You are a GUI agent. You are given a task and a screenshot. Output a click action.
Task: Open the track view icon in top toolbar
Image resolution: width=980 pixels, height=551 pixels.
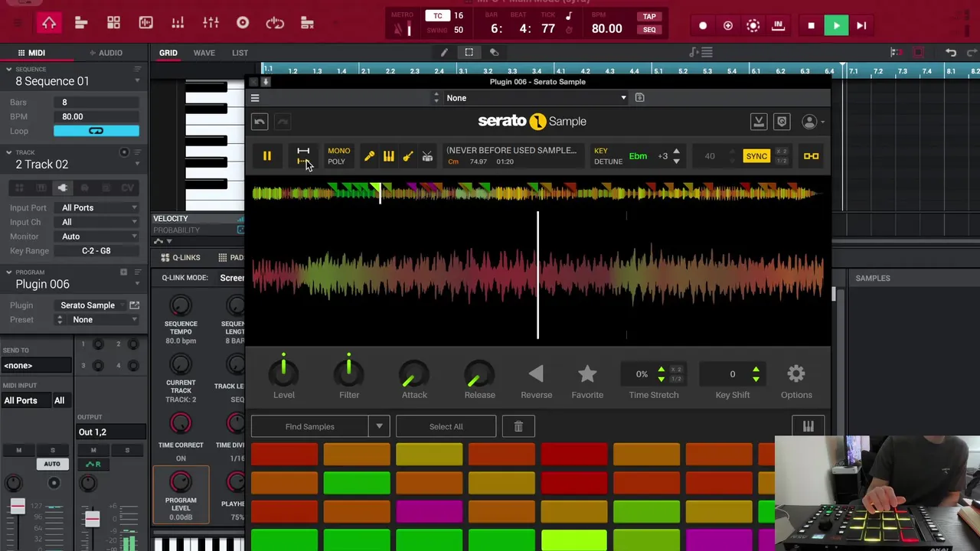tap(81, 23)
